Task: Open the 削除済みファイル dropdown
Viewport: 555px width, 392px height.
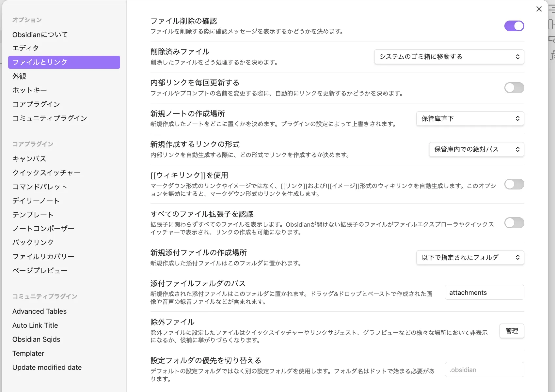Action: click(449, 57)
